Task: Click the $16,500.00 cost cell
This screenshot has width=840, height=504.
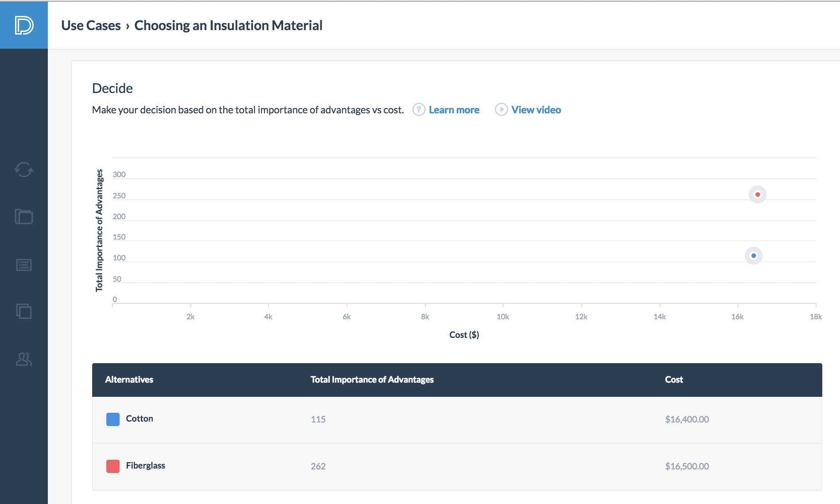Action: 687,466
